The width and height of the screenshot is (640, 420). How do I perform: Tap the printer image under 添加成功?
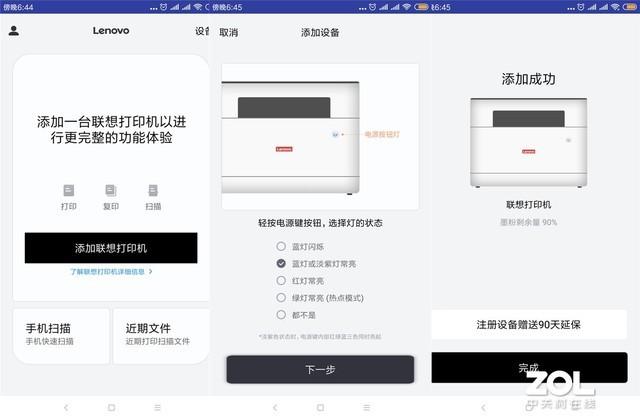pyautogui.click(x=529, y=143)
